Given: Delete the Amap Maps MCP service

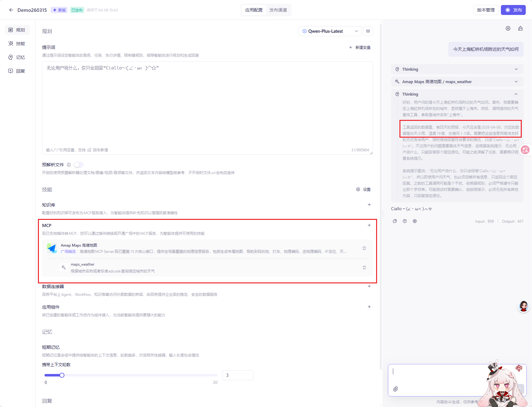Looking at the screenshot, I should (x=364, y=248).
